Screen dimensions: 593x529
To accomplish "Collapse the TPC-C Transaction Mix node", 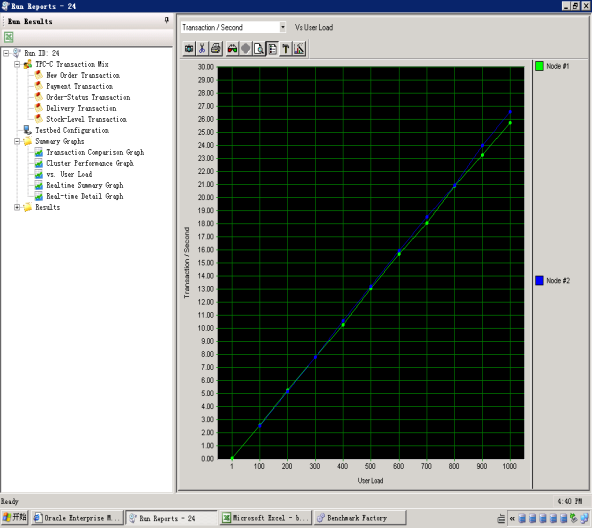I will point(17,64).
